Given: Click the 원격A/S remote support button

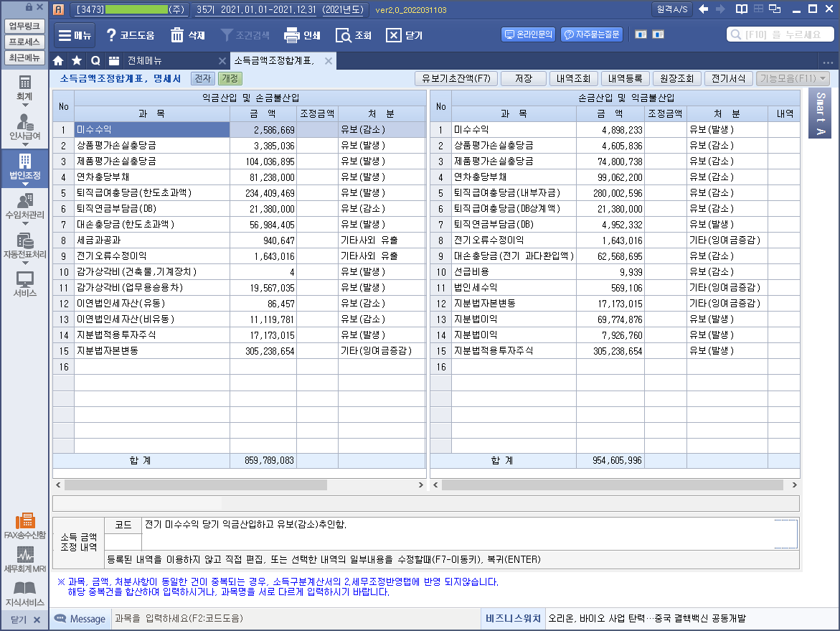Looking at the screenshot, I should tap(672, 9).
